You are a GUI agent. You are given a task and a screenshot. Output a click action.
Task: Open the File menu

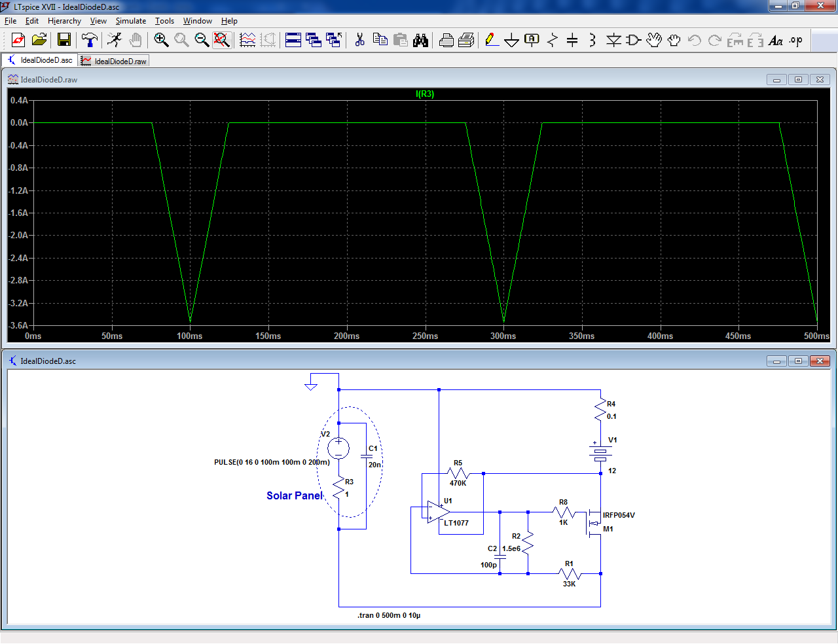click(10, 21)
